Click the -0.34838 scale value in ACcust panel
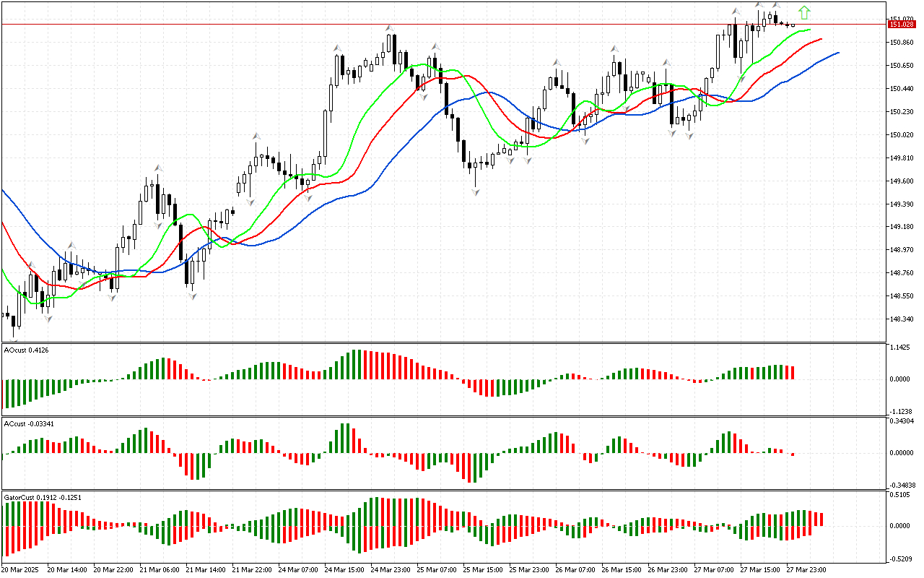The width and height of the screenshot is (924, 578). click(904, 485)
